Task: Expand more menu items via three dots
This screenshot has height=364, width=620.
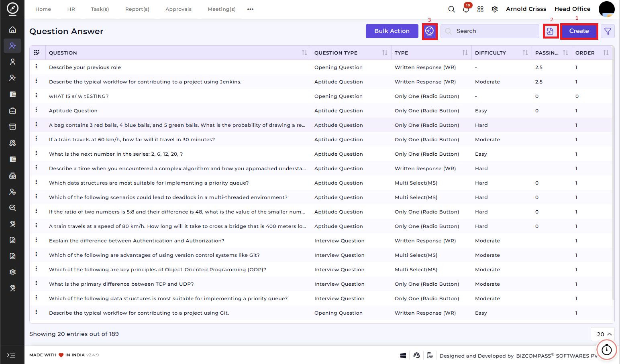Action: (x=251, y=9)
